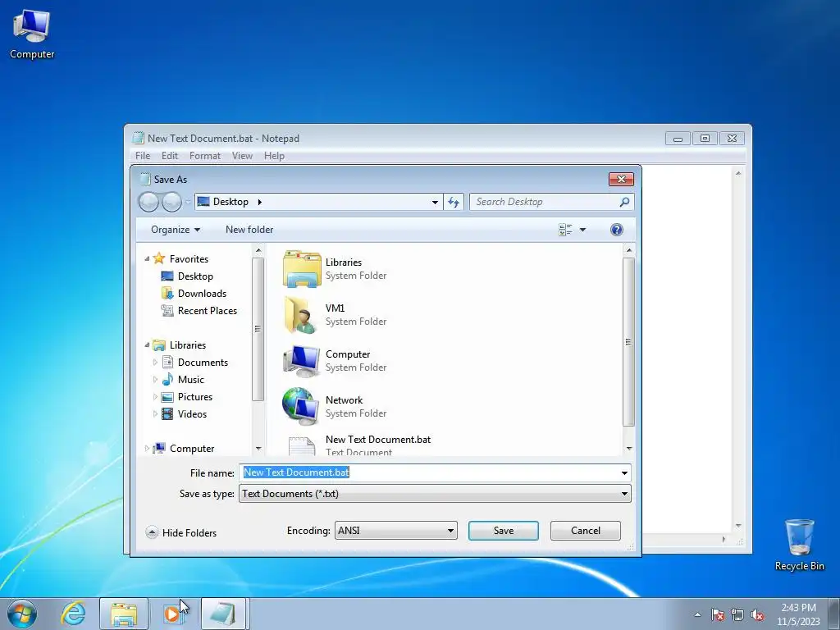Click the Cancel button
Image resolution: width=840 pixels, height=630 pixels.
(586, 531)
